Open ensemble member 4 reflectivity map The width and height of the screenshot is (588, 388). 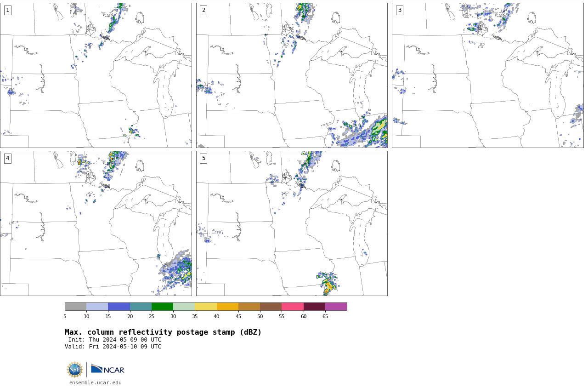tap(96, 223)
